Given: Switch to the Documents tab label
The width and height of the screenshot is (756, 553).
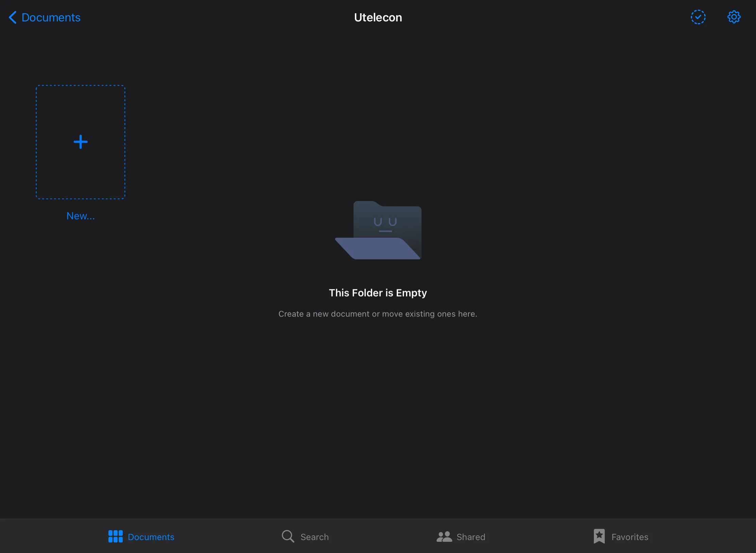Looking at the screenshot, I should (x=151, y=537).
